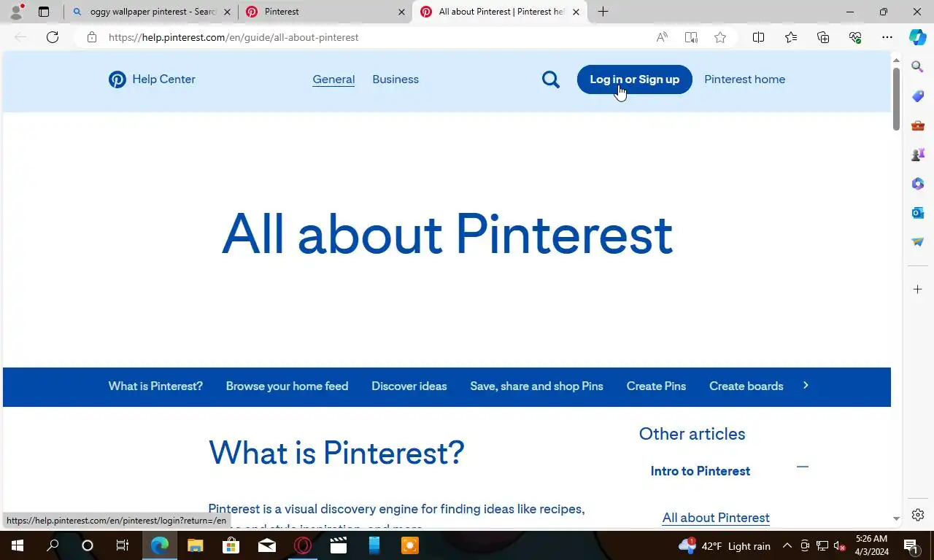Add a sidebar app with plus icon
Screen dimensions: 934x560
coord(918,289)
